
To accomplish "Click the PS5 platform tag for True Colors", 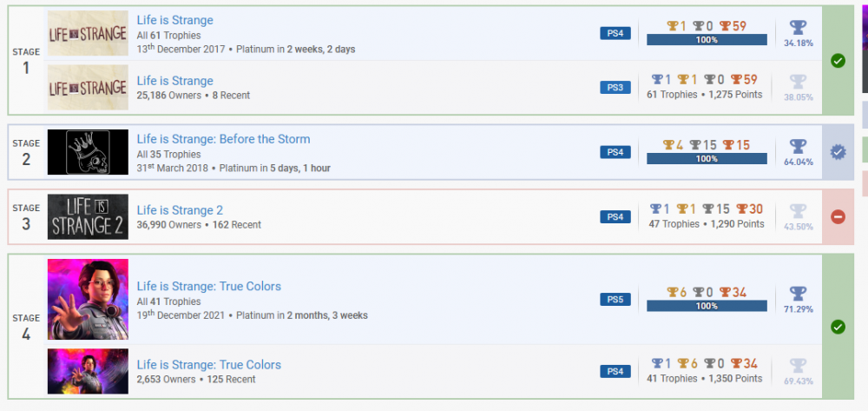I will [x=615, y=300].
